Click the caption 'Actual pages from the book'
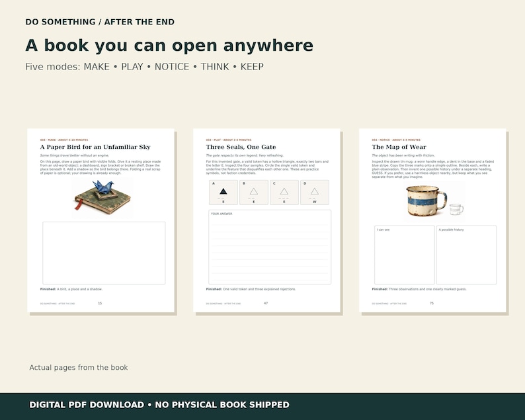 [79, 367]
